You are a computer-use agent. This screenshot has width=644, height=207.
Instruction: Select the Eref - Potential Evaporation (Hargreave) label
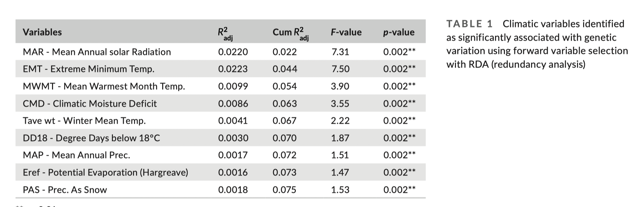point(105,173)
